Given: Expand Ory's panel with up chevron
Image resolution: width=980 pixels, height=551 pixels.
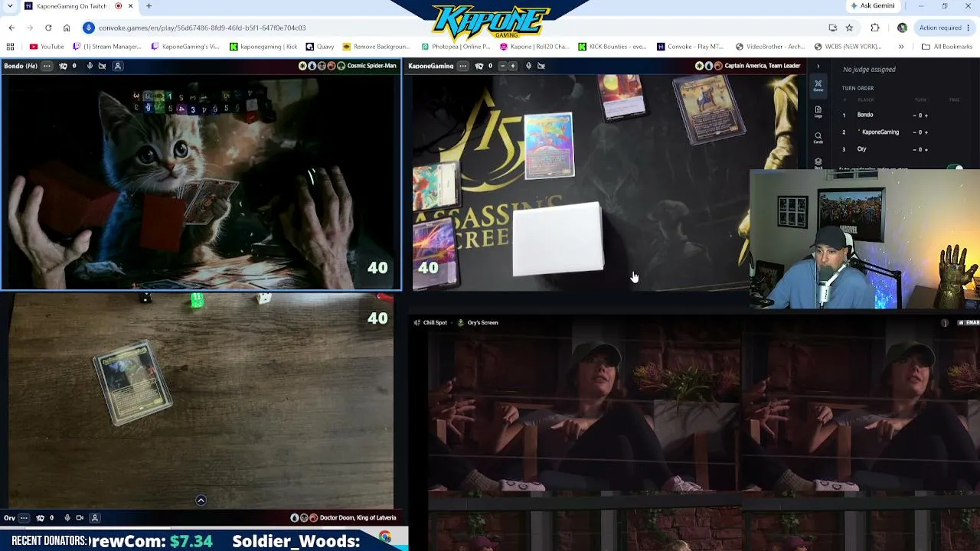Looking at the screenshot, I should pyautogui.click(x=201, y=500).
